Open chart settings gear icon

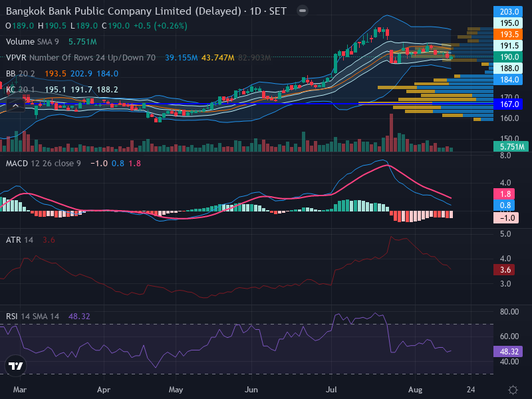(513, 390)
